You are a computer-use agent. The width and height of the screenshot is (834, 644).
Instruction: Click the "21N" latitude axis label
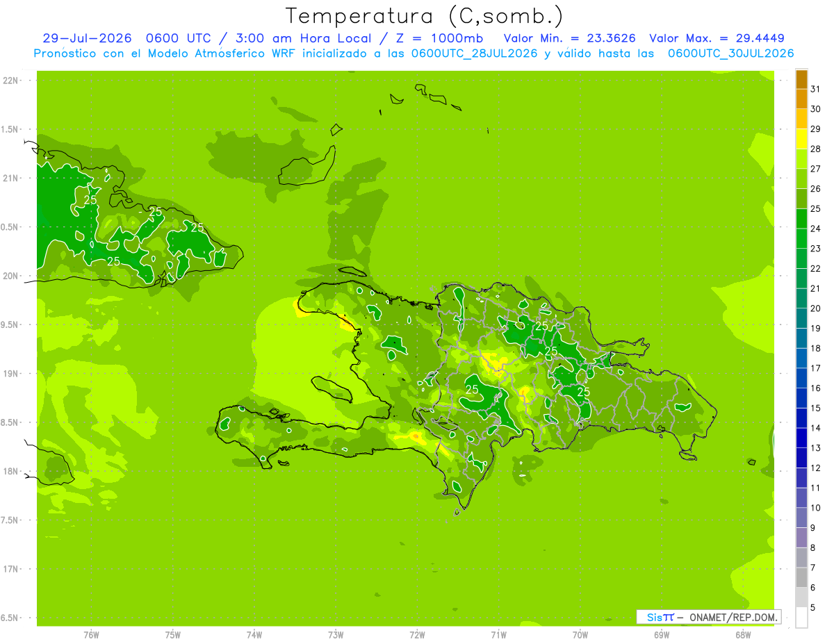click(x=10, y=178)
